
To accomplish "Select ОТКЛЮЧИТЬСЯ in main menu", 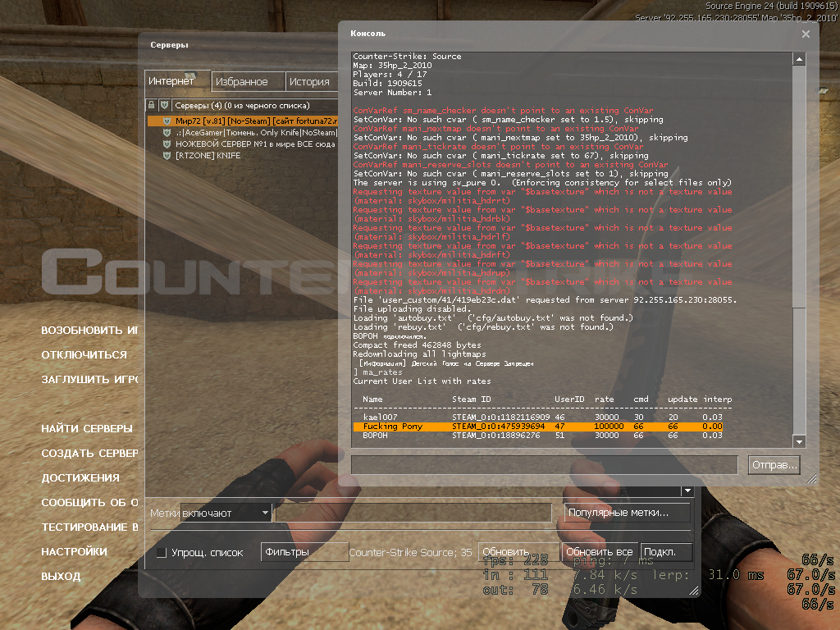I will coord(84,354).
